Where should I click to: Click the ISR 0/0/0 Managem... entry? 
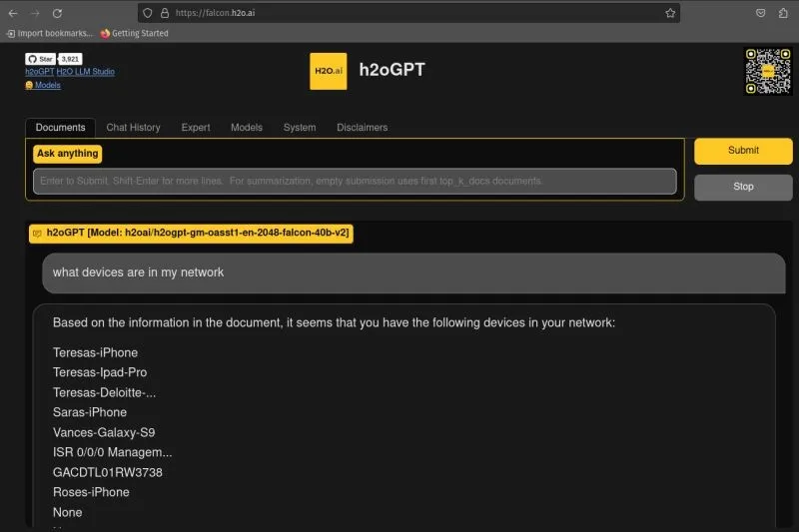coord(113,452)
